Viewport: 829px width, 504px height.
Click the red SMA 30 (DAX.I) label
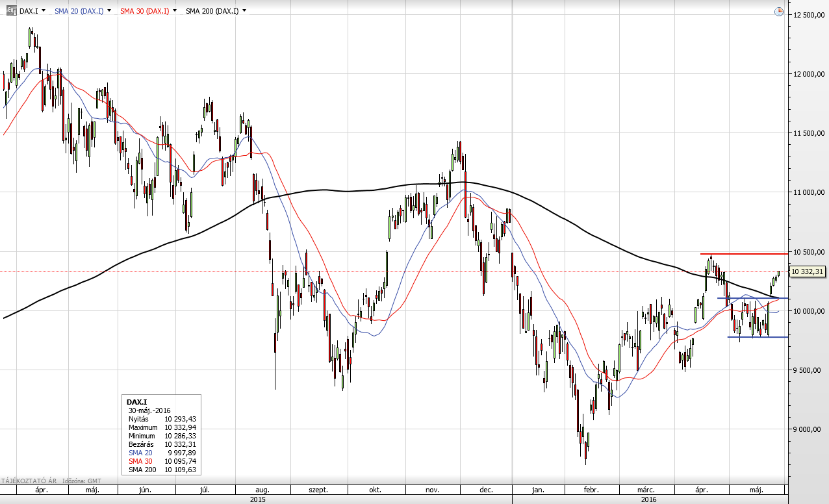[x=144, y=11]
